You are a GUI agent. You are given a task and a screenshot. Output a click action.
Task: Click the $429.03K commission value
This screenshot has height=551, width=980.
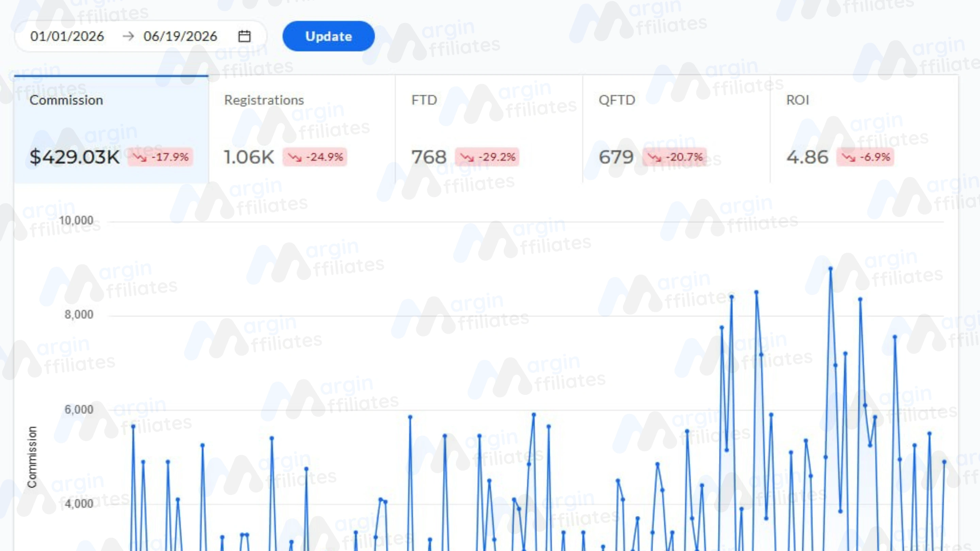[75, 157]
